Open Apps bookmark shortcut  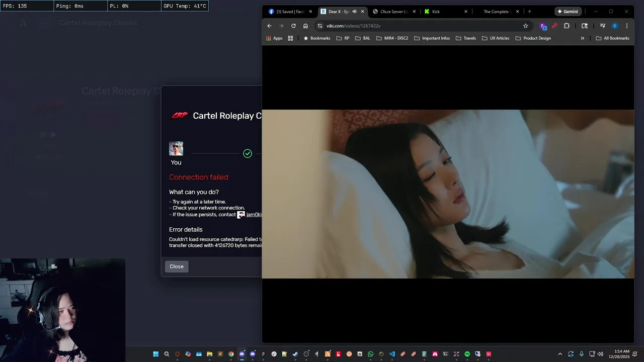pos(274,38)
